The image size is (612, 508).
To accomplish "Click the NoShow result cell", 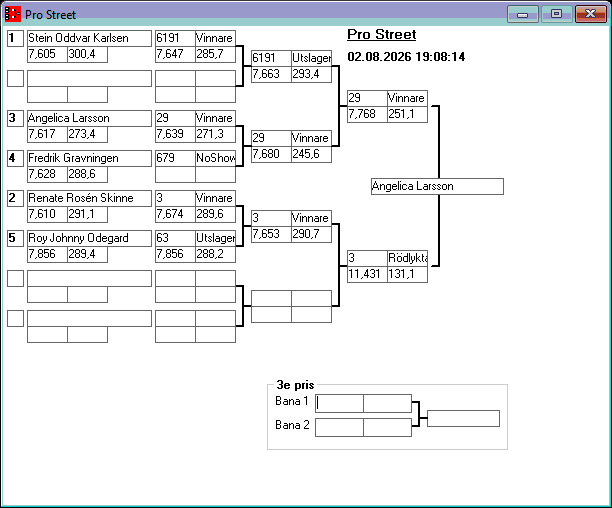I will (x=215, y=158).
